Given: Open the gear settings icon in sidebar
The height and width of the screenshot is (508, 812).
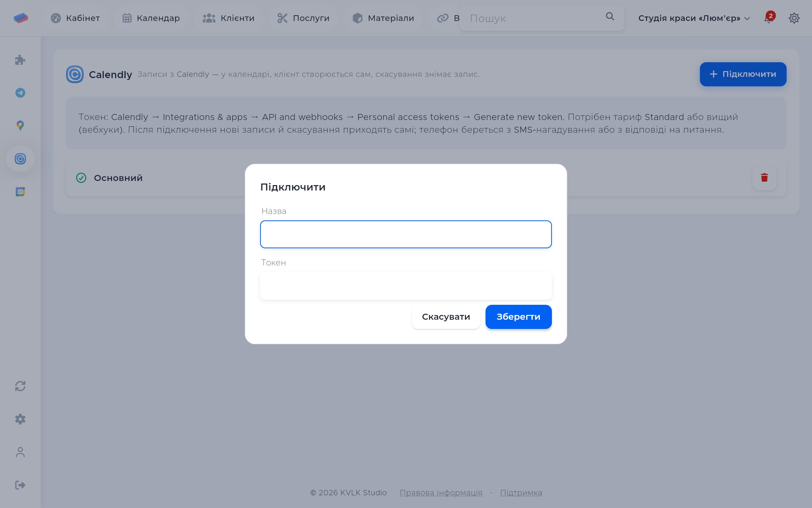Looking at the screenshot, I should [20, 419].
